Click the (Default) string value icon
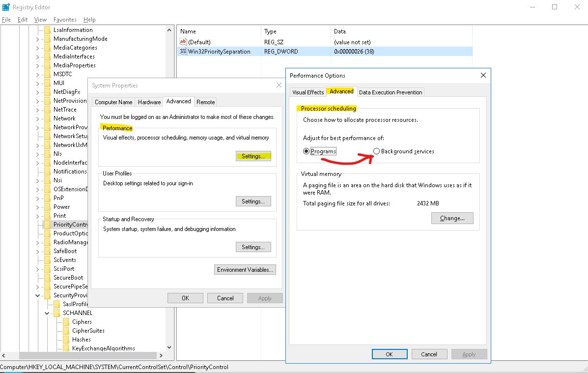The image size is (588, 373). click(183, 42)
